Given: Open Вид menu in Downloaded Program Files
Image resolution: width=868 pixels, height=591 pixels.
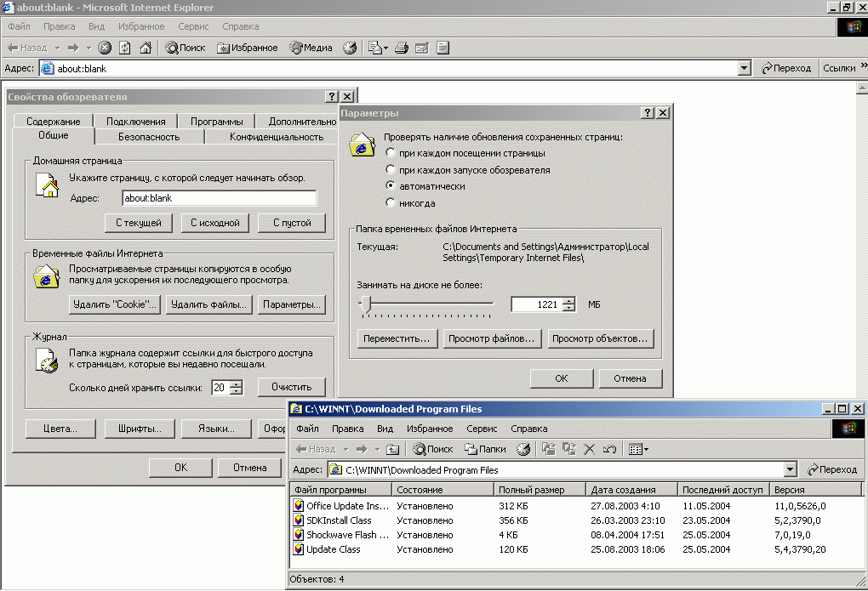Looking at the screenshot, I should click(x=385, y=429).
